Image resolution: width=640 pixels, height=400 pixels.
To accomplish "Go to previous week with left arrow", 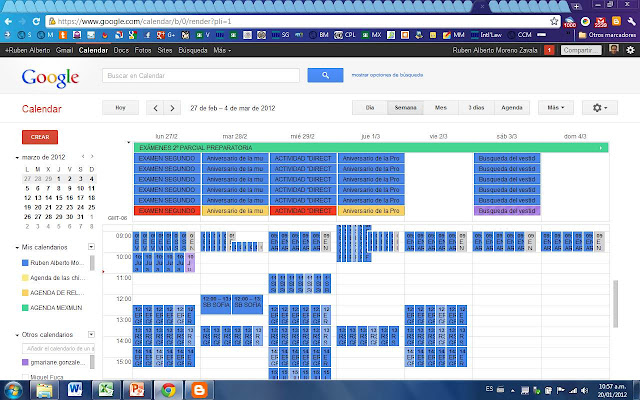I will pos(155,108).
